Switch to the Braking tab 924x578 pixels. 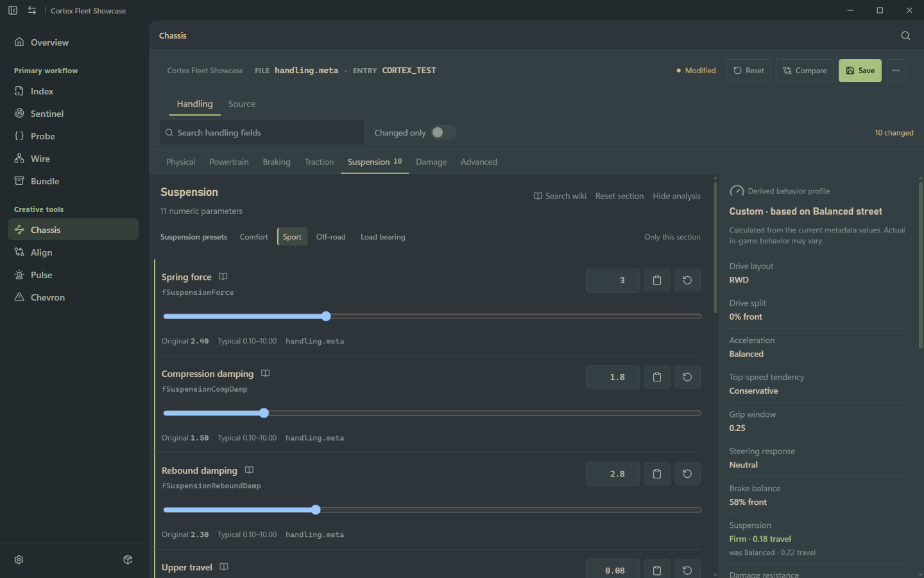(x=277, y=162)
